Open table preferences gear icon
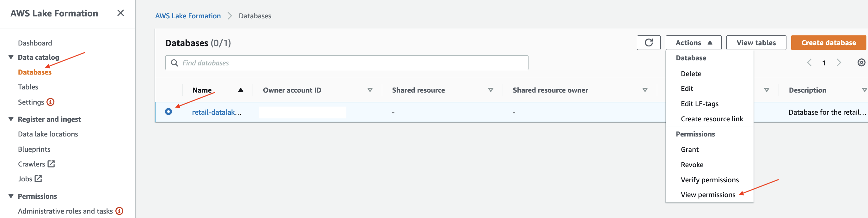Image resolution: width=868 pixels, height=218 pixels. click(x=861, y=63)
